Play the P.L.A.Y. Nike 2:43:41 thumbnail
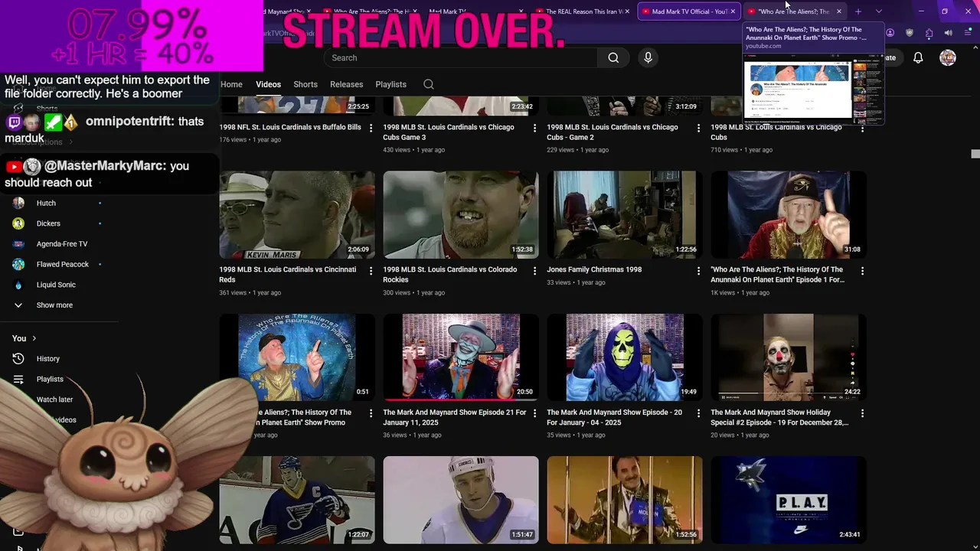 point(788,500)
